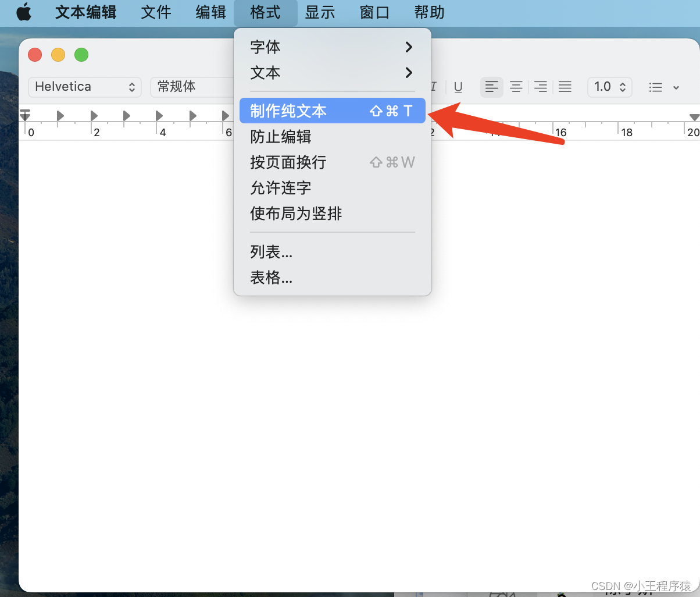700x597 pixels.
Task: Choose 制作纯文本 from the menu
Action: [332, 111]
